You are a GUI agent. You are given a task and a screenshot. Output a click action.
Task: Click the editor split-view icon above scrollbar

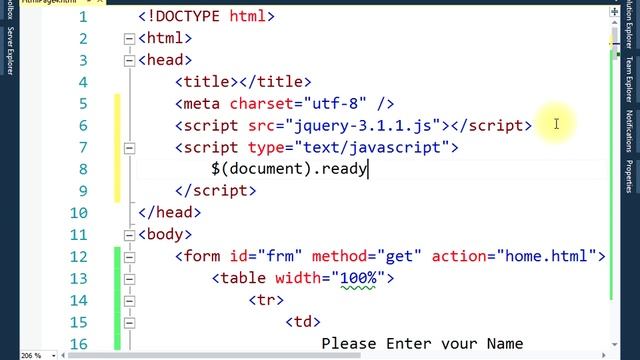[614, 11]
